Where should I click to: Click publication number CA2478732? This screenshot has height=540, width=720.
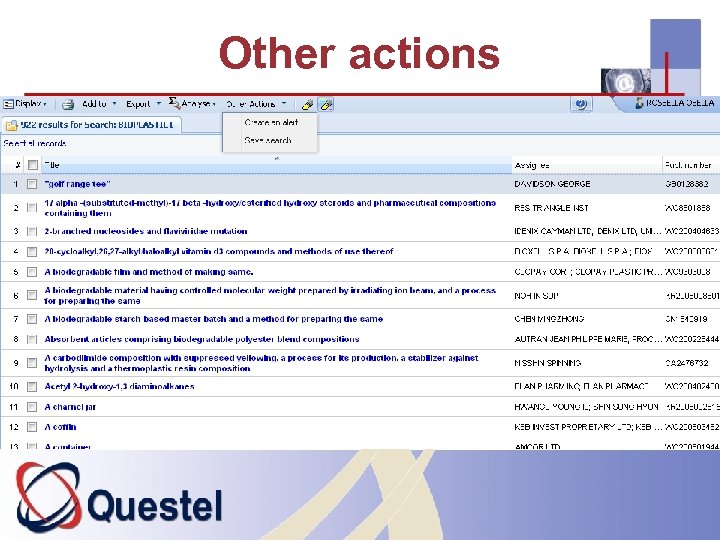(687, 363)
